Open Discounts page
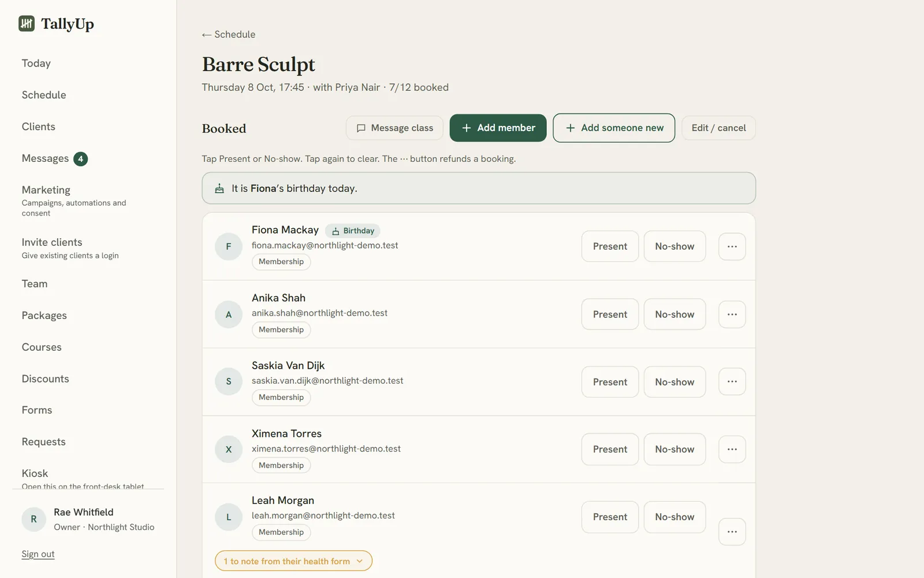 [x=46, y=379]
